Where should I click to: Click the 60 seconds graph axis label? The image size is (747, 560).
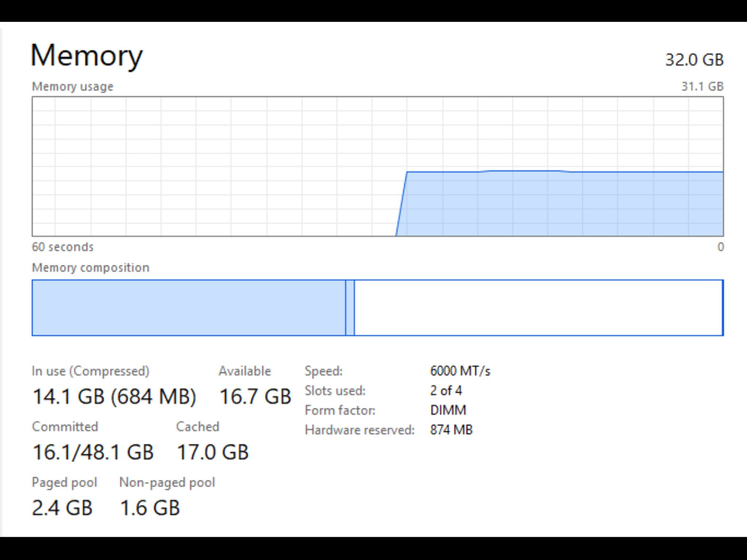tap(62, 247)
